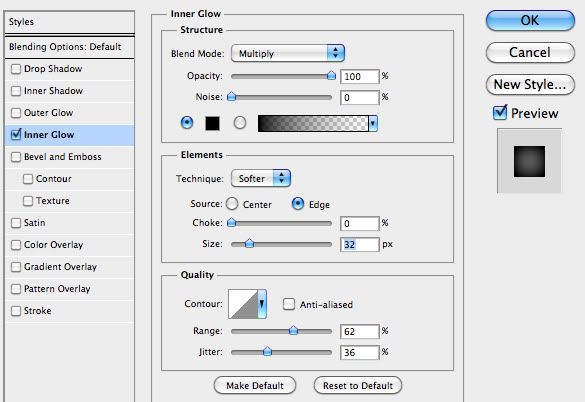
Task: Choose the gradient fill radio button
Action: [240, 123]
